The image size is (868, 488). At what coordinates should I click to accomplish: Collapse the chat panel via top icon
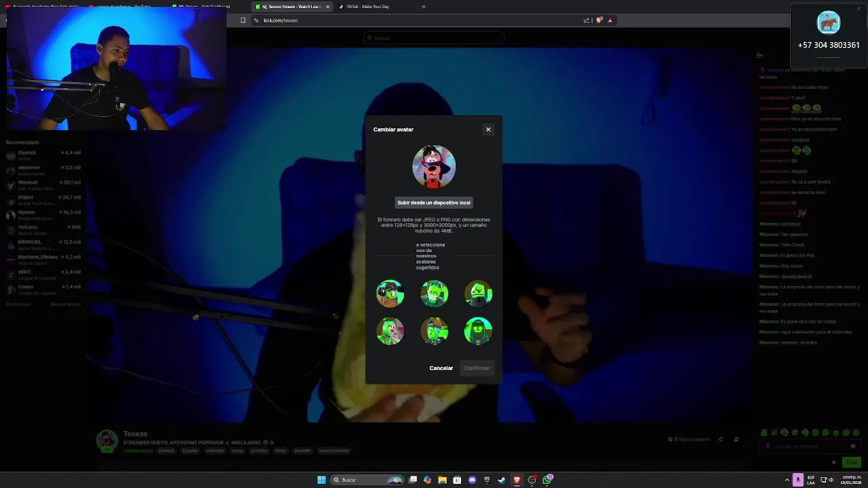point(759,55)
